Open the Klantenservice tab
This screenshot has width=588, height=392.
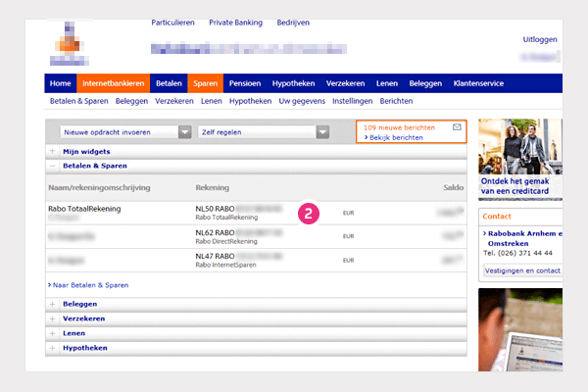pos(478,83)
